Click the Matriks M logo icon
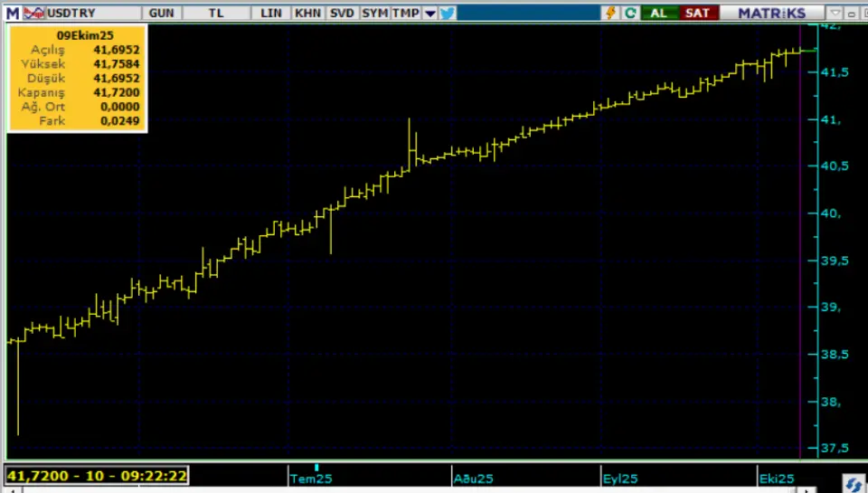 [12, 13]
